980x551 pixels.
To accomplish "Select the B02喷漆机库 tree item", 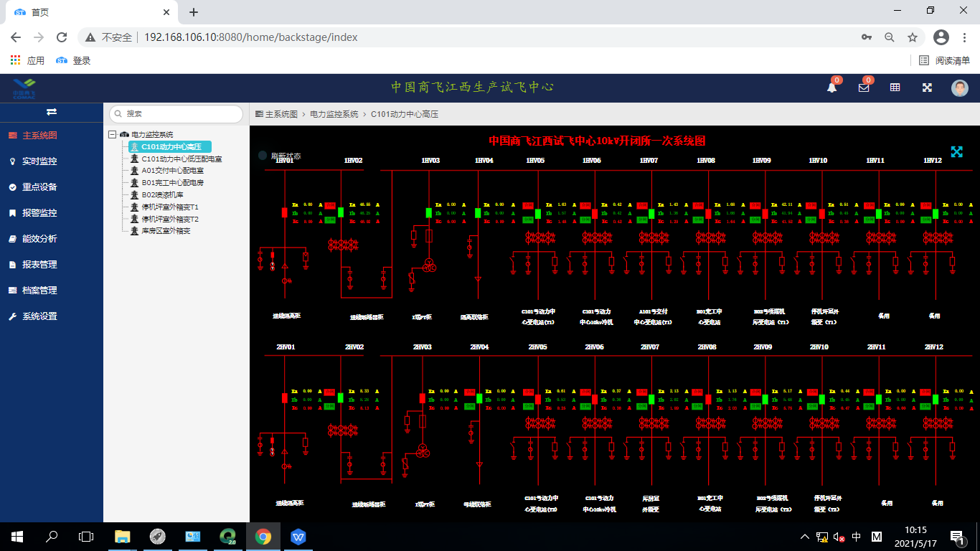I will pyautogui.click(x=162, y=194).
